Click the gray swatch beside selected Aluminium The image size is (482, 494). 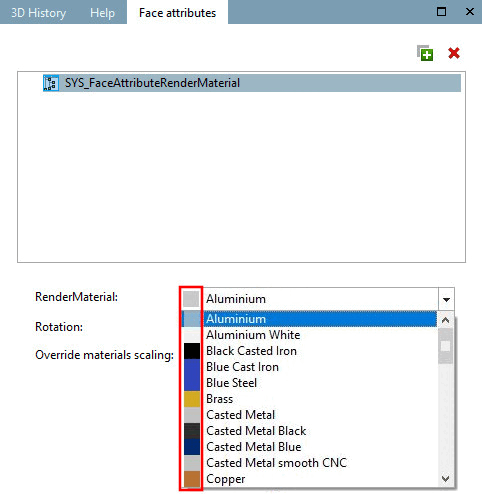pos(191,299)
